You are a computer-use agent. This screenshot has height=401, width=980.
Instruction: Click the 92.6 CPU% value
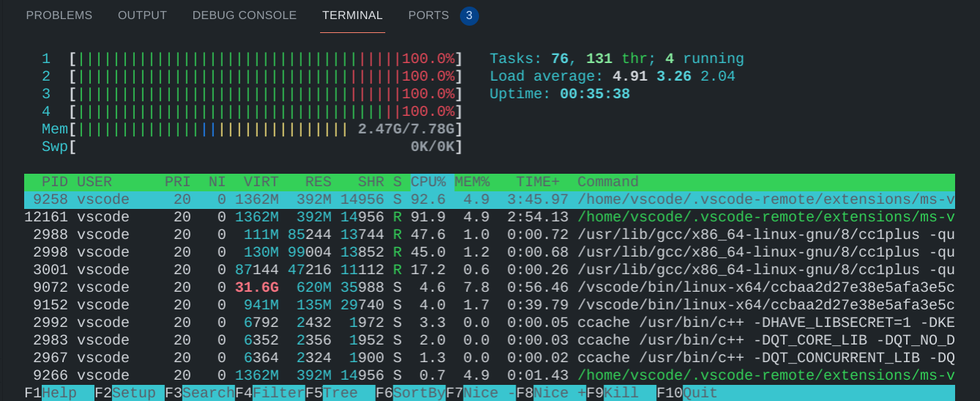point(428,199)
